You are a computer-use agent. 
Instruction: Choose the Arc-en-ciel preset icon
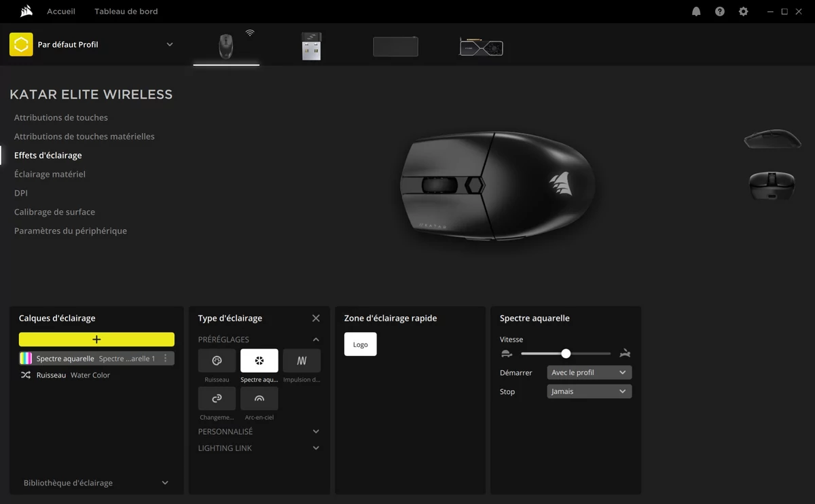pyautogui.click(x=259, y=399)
